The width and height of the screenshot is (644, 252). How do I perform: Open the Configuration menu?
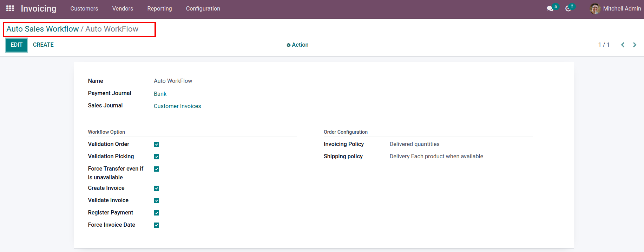coord(203,9)
